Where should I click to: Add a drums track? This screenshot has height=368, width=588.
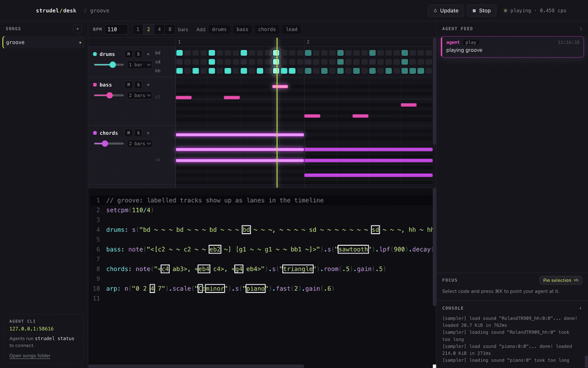[220, 29]
